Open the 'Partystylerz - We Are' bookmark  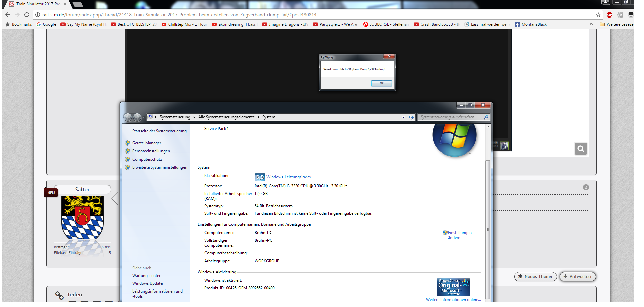(335, 24)
